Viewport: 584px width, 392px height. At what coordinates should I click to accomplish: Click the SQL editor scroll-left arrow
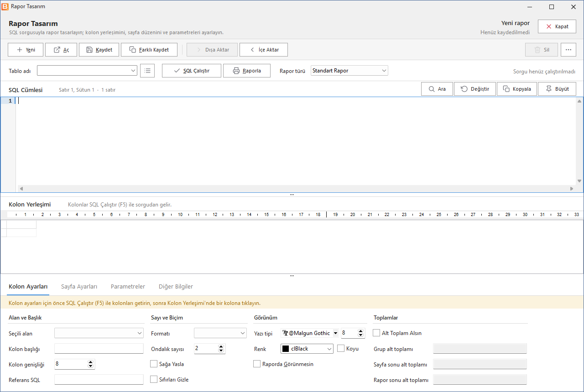(21, 189)
